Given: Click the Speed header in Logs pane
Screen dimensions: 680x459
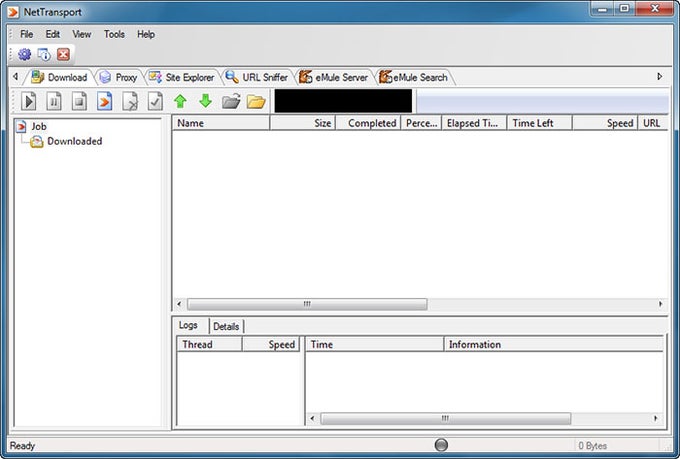Looking at the screenshot, I should pyautogui.click(x=271, y=344).
